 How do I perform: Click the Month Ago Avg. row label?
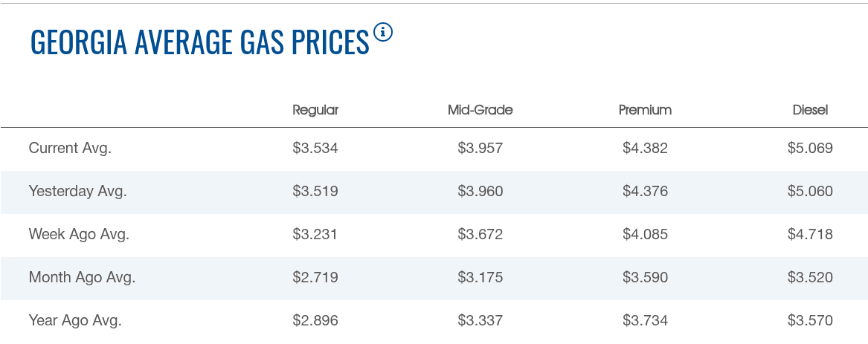pos(82,278)
